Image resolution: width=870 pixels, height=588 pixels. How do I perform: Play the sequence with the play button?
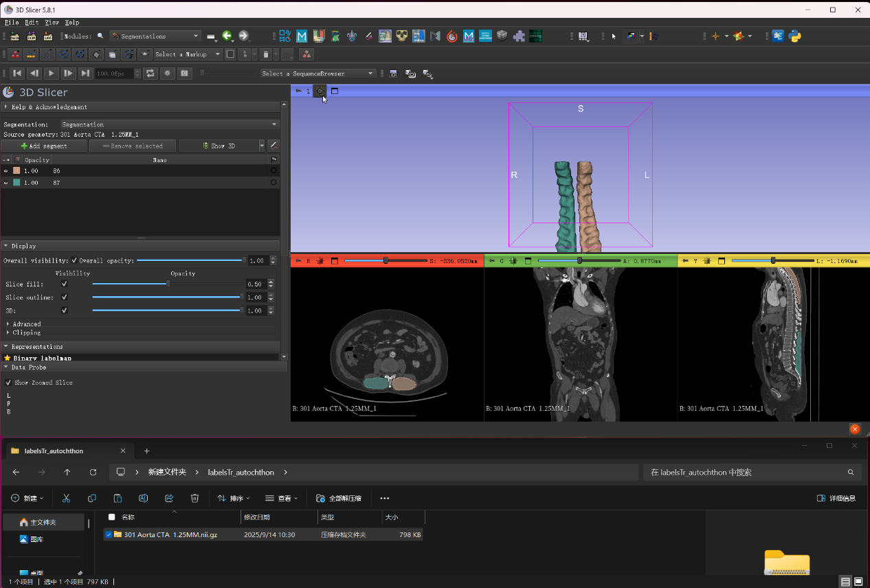(52, 73)
